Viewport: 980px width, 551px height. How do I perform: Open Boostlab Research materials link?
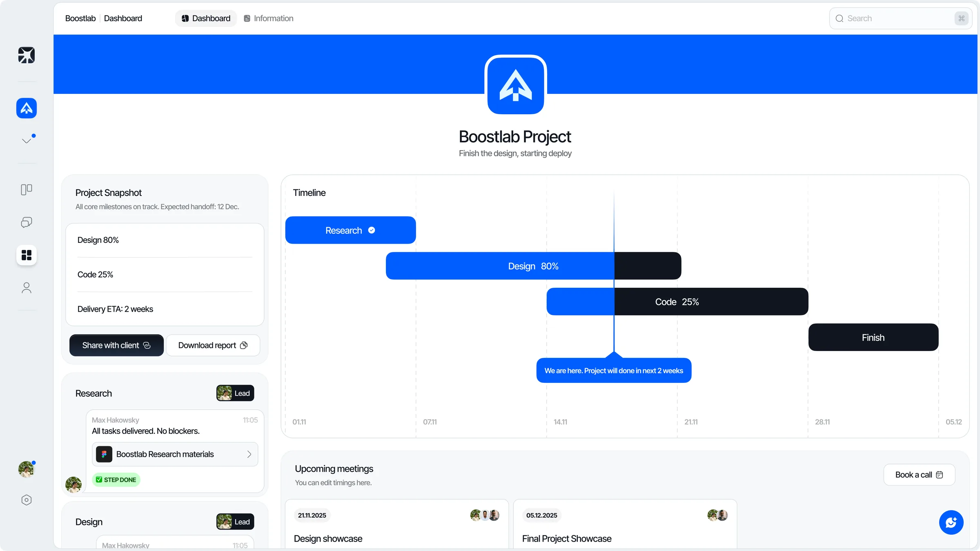175,454
